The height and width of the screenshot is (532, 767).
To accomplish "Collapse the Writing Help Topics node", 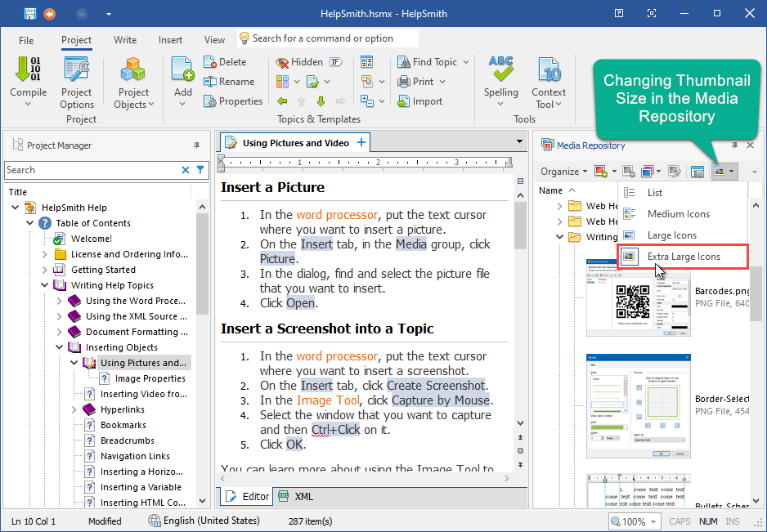I will tap(44, 285).
